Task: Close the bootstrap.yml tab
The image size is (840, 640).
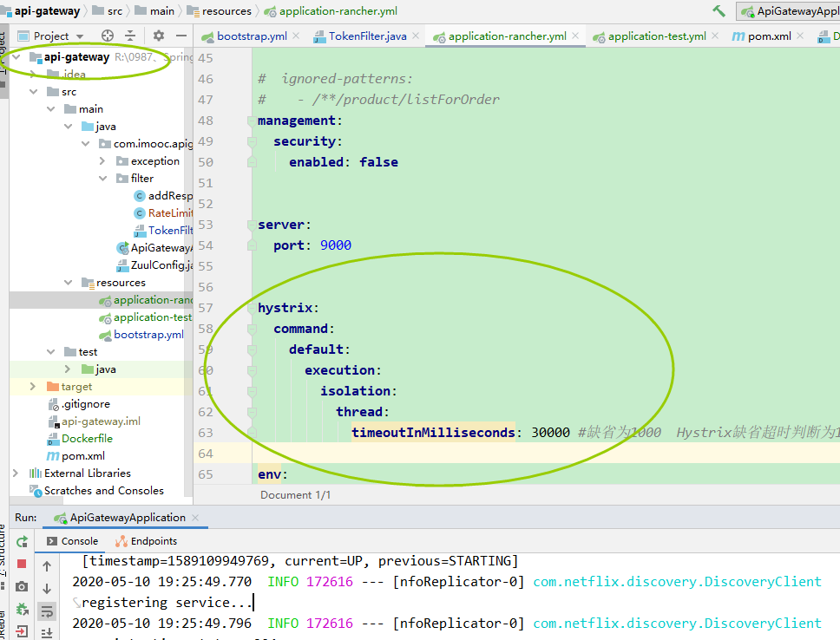Action: (x=296, y=36)
